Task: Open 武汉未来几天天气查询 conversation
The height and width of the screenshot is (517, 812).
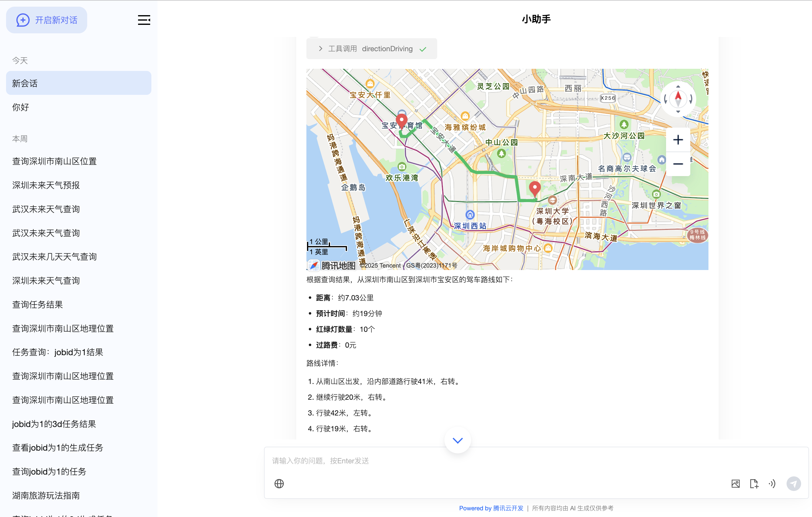Action: pos(79,256)
